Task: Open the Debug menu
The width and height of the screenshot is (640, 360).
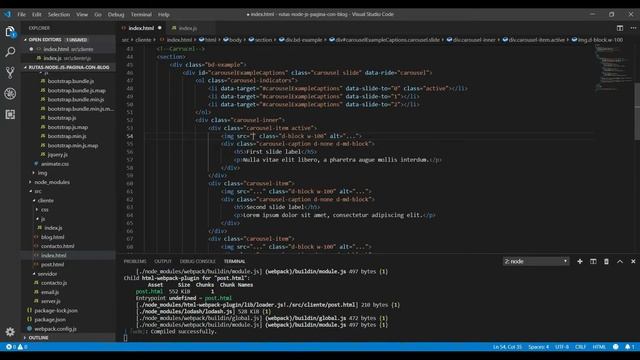Action: click(116, 14)
